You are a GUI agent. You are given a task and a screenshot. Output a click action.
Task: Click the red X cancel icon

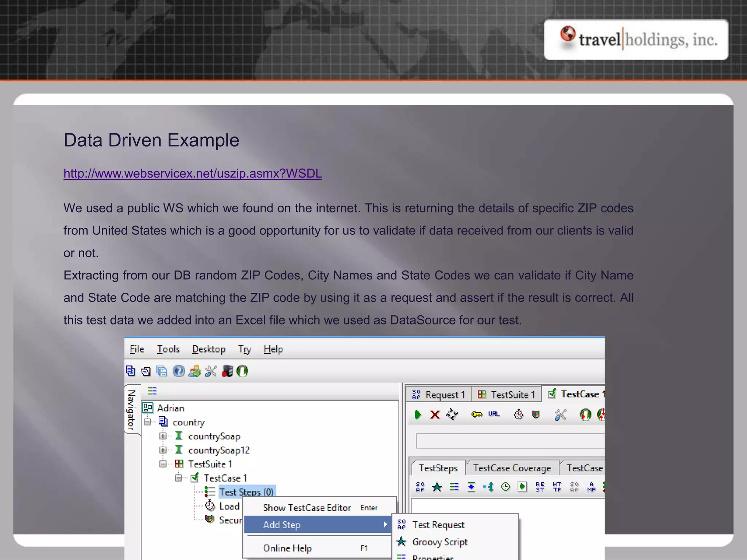(x=435, y=415)
